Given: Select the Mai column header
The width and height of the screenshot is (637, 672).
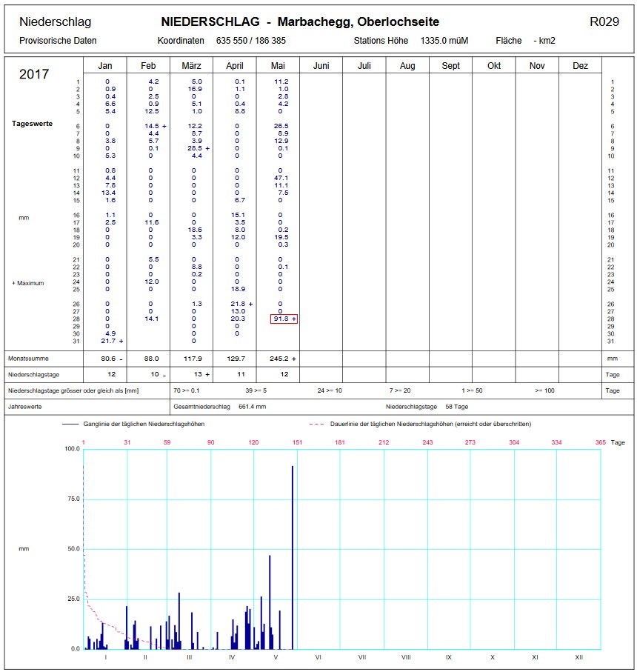Looking at the screenshot, I should [278, 66].
